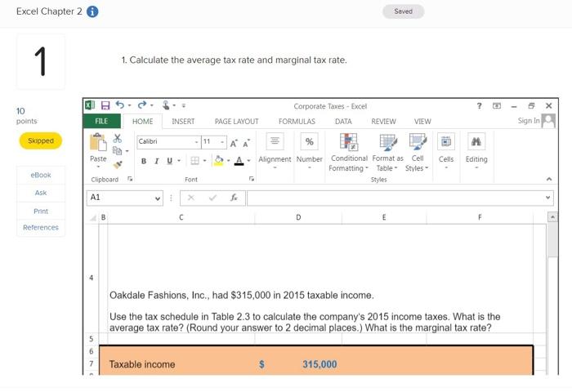Viewport: 572px width, 392px height.
Task: Collapse the ribbon with the caret
Action: click(x=549, y=179)
